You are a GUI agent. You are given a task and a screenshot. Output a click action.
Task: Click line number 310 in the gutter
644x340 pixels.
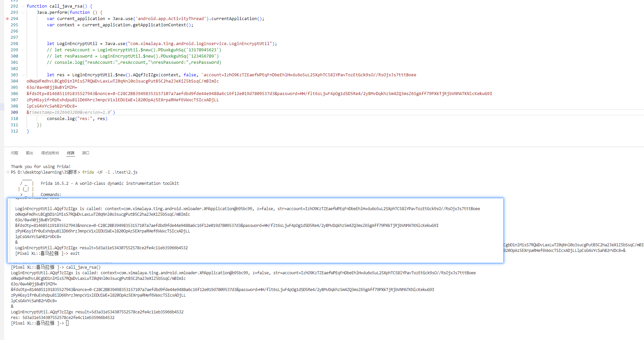pos(14,119)
